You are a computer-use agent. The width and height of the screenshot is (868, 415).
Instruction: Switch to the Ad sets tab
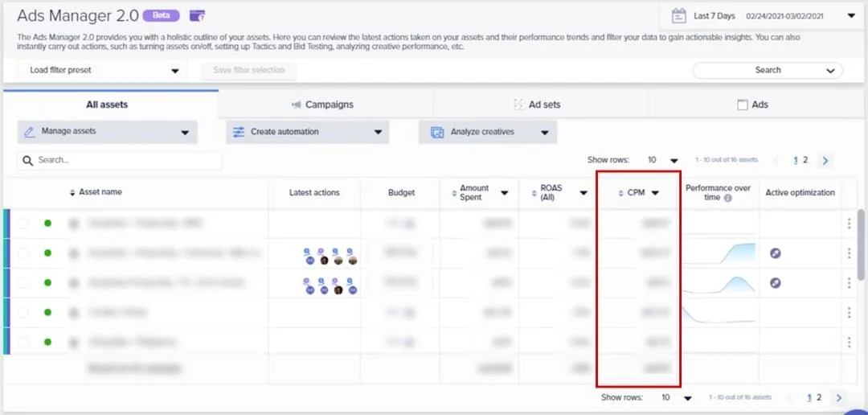541,105
